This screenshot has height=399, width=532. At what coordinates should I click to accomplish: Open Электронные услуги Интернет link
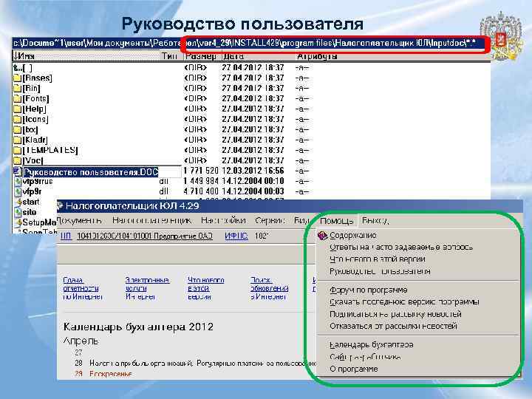click(x=147, y=288)
